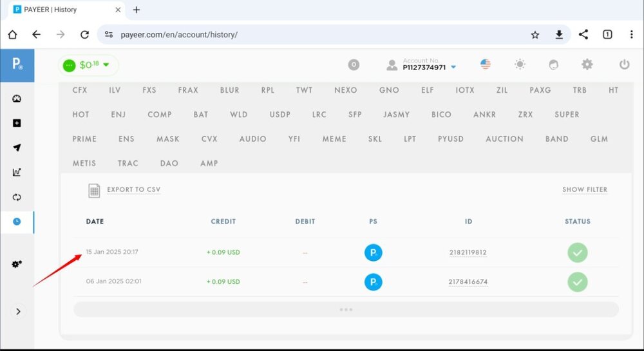Screen dimensions: 644x351
Task: Open the settings gear icon in header
Action: click(587, 64)
